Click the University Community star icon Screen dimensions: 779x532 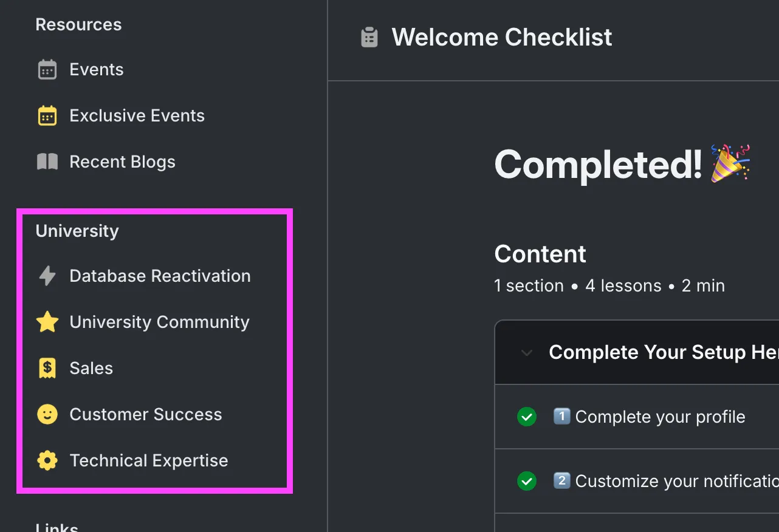tap(47, 322)
